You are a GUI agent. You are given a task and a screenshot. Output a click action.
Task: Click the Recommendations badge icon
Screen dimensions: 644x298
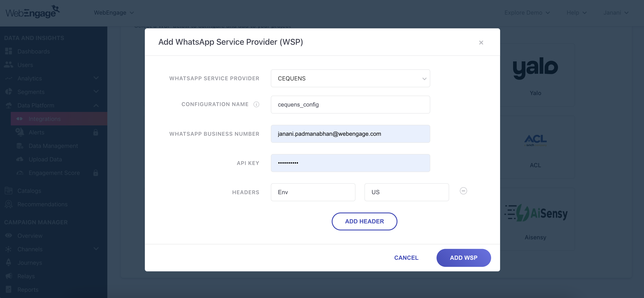pos(9,204)
